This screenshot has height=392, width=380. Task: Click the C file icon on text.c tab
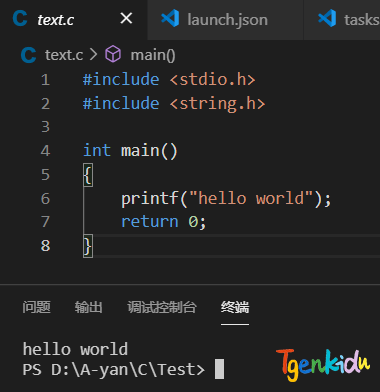click(20, 19)
